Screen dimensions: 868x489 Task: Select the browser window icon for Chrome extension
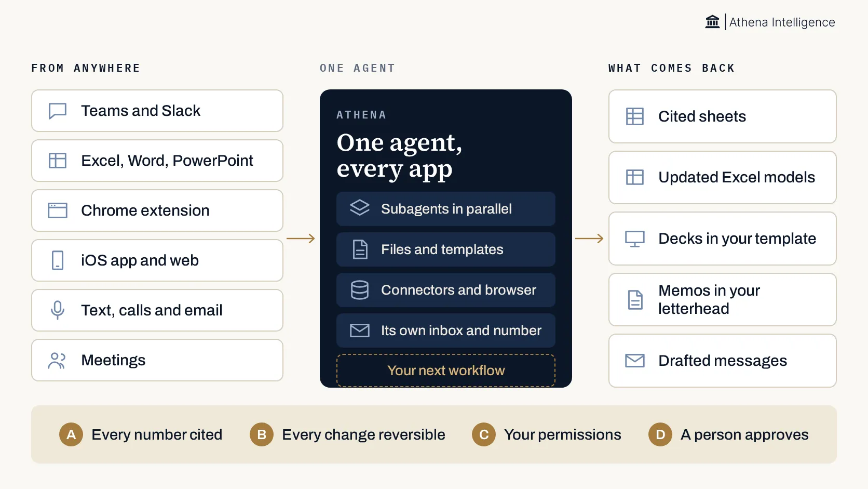point(58,210)
